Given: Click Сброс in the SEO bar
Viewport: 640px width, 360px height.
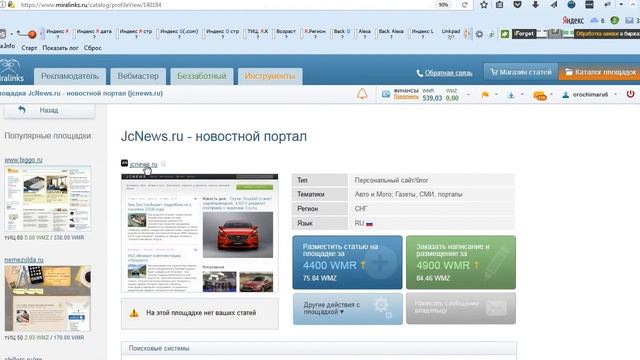Looking at the screenshot, I should coord(93,48).
